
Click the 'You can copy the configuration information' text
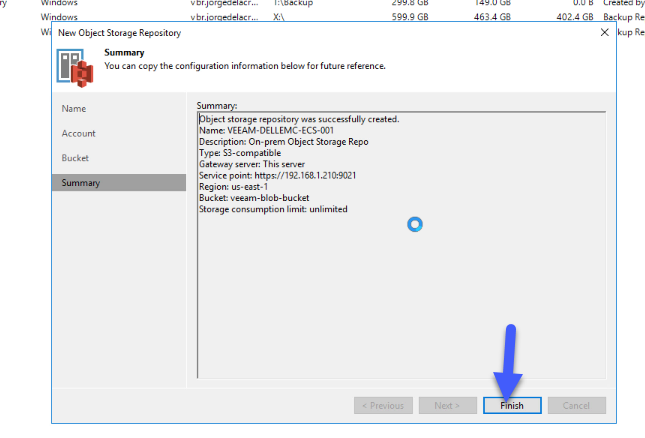coord(245,66)
